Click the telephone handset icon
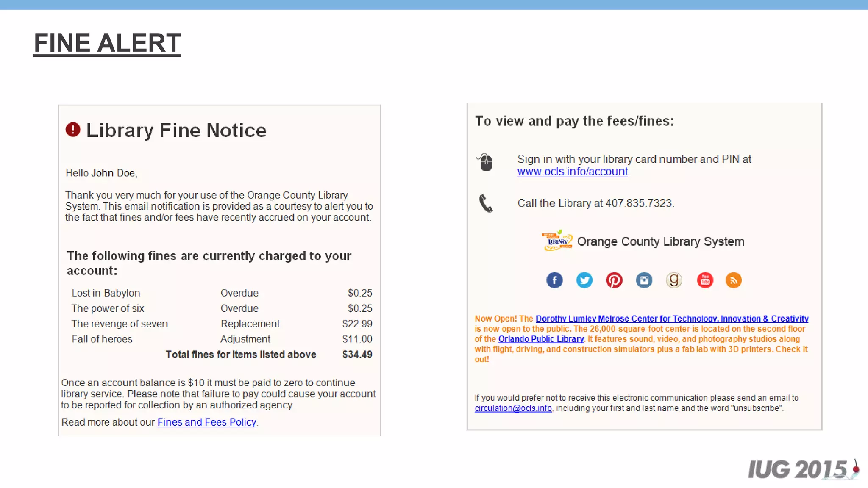This screenshot has height=488, width=868. pos(486,203)
